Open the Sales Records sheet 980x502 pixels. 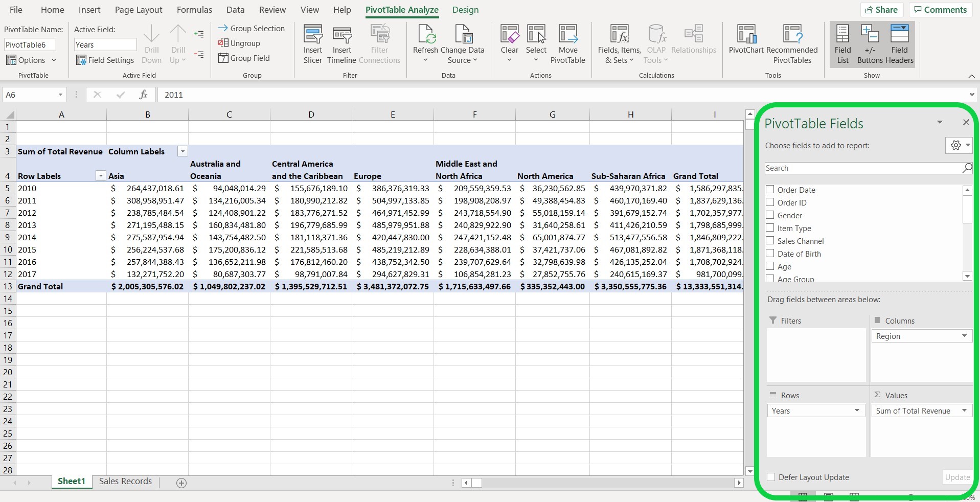[125, 481]
